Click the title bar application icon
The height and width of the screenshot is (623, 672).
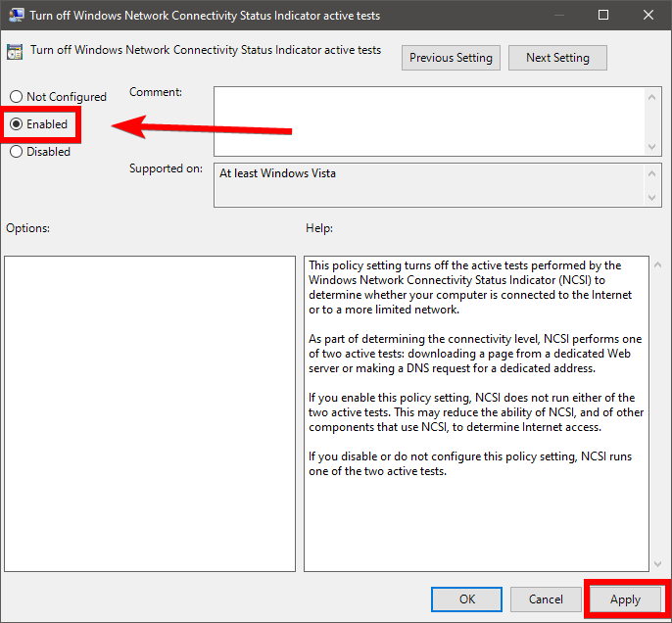point(17,15)
